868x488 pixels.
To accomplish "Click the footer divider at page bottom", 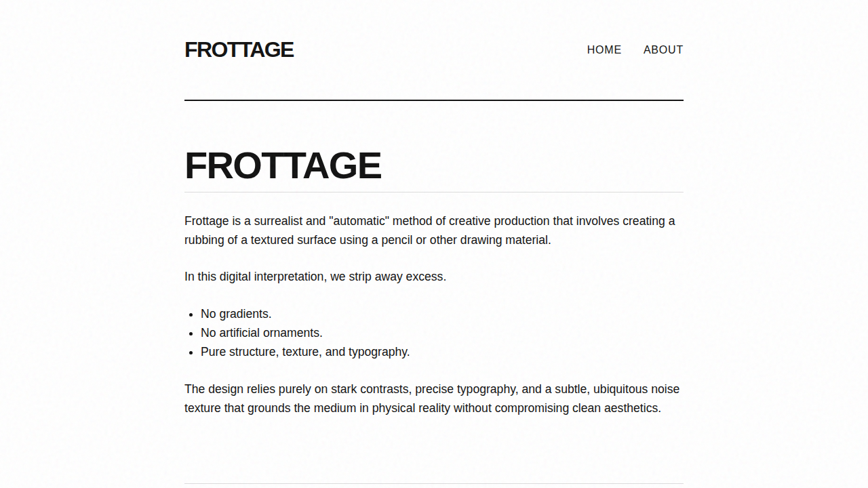I will pyautogui.click(x=434, y=484).
